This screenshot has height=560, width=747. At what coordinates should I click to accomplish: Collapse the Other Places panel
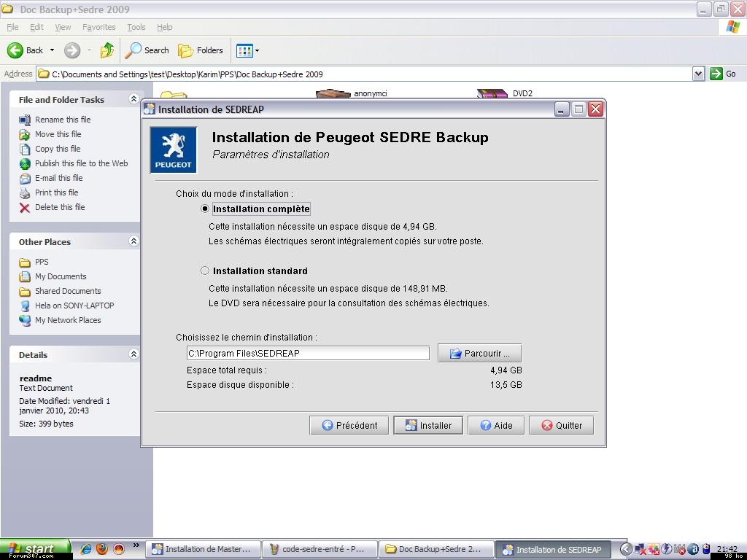133,241
